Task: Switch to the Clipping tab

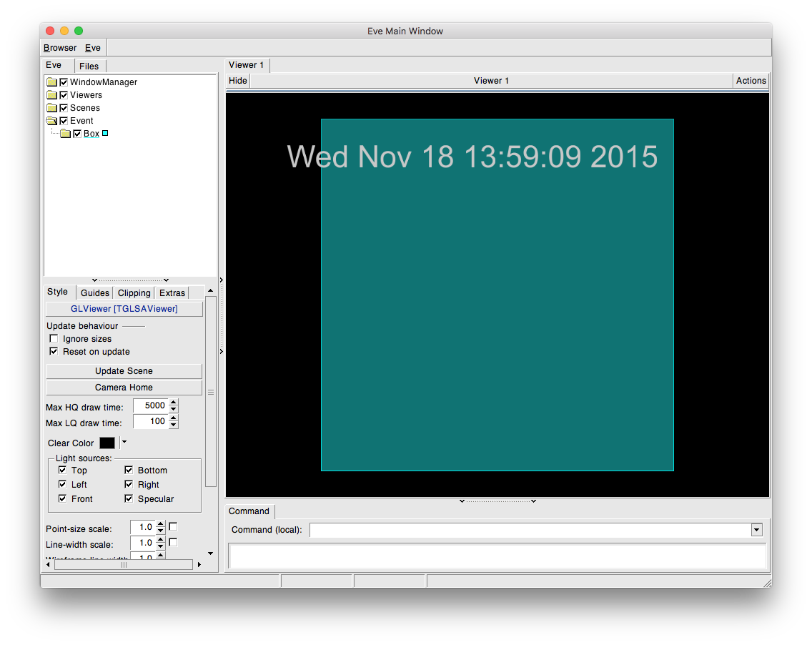Action: (134, 293)
